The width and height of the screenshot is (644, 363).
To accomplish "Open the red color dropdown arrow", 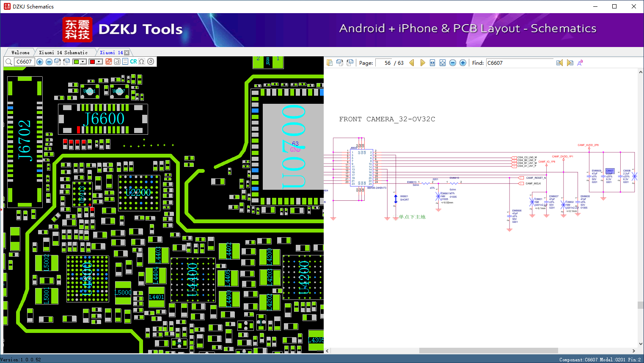I will tap(99, 62).
